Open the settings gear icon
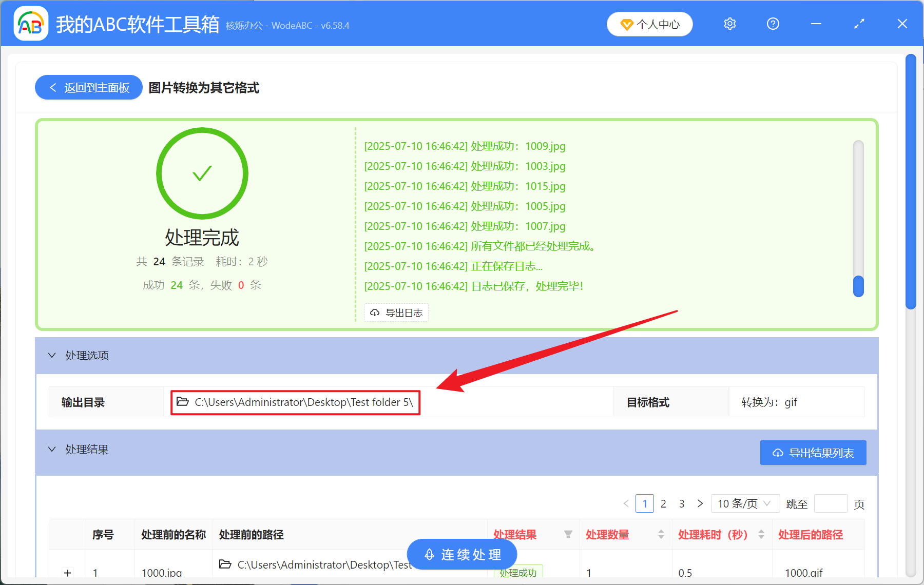 [729, 24]
